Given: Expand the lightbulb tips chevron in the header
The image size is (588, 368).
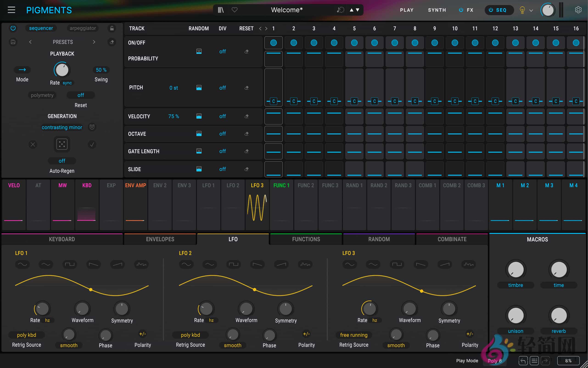Looking at the screenshot, I should point(531,10).
